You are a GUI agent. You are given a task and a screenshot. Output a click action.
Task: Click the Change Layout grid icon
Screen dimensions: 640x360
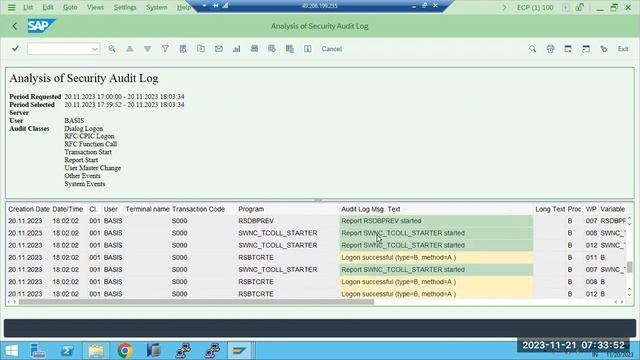[254, 49]
